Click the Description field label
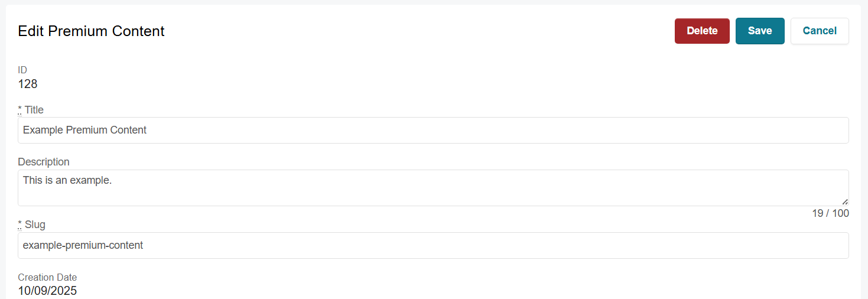The height and width of the screenshot is (299, 868). click(x=44, y=162)
